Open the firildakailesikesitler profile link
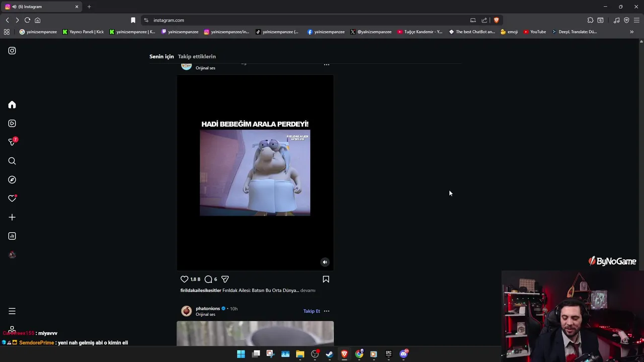The width and height of the screenshot is (644, 362). coord(201,291)
